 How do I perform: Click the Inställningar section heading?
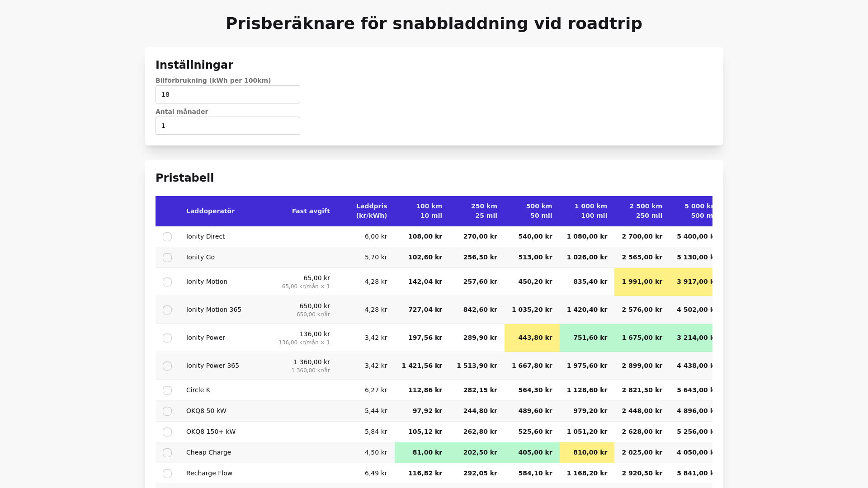click(194, 65)
